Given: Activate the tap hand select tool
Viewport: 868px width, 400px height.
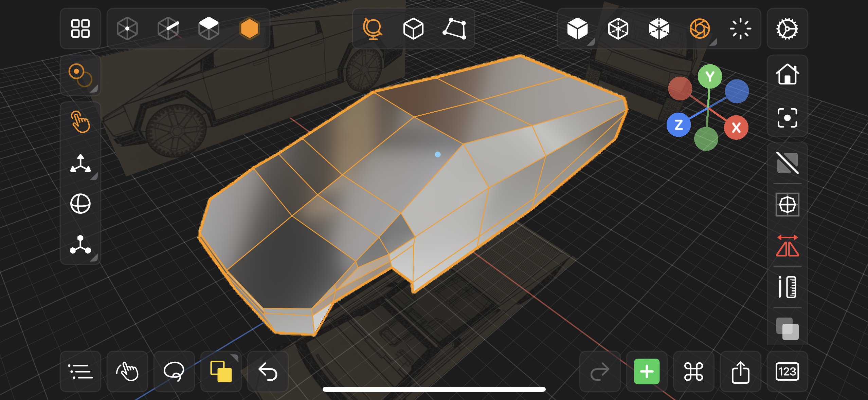Looking at the screenshot, I should 80,122.
